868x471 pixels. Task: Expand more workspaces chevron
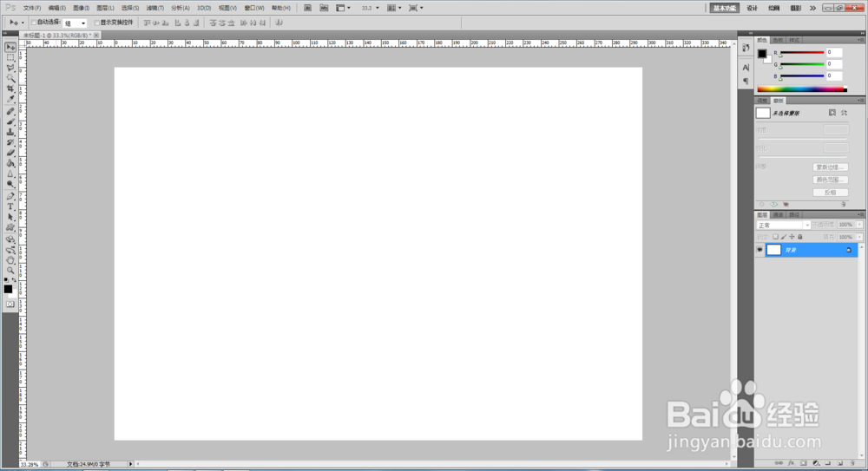point(812,9)
